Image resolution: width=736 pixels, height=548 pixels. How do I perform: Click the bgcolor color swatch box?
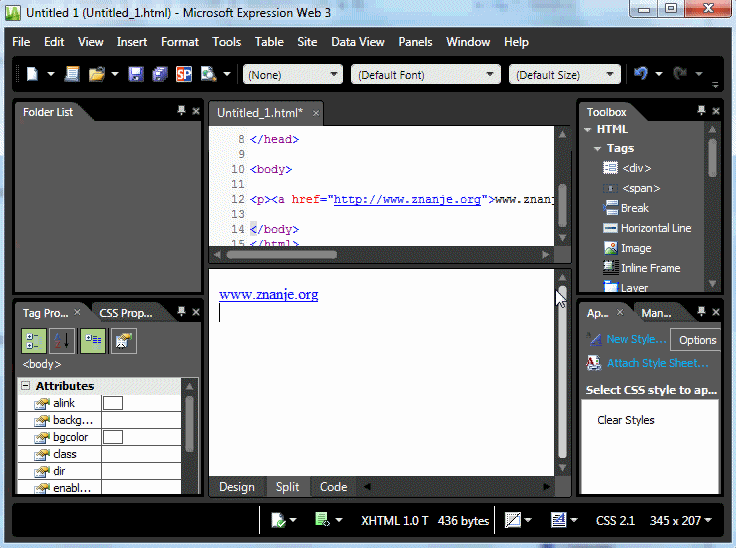[x=113, y=437]
